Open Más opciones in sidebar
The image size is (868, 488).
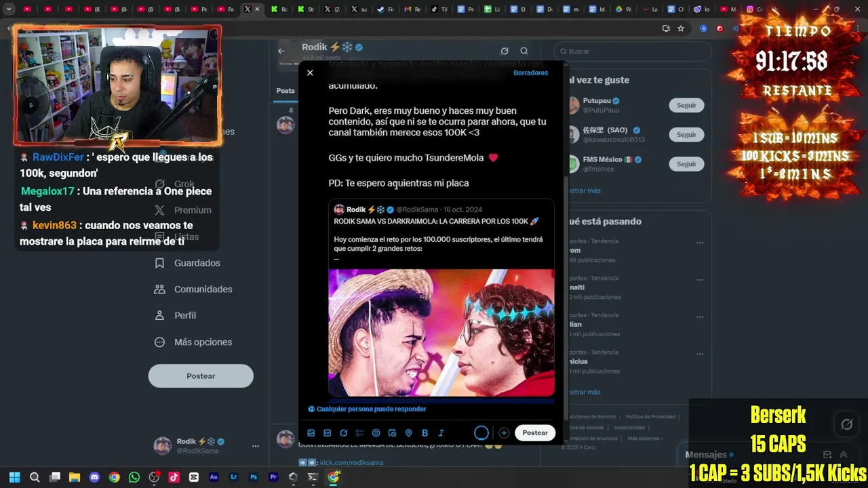pyautogui.click(x=193, y=342)
